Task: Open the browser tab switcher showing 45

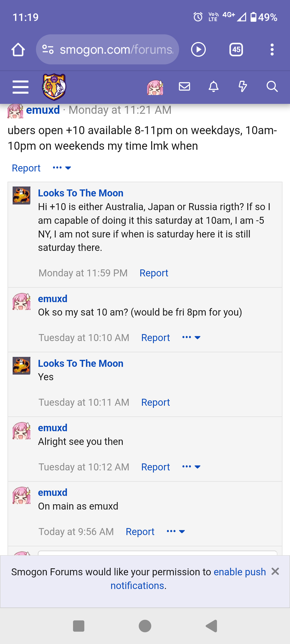Action: [x=236, y=49]
